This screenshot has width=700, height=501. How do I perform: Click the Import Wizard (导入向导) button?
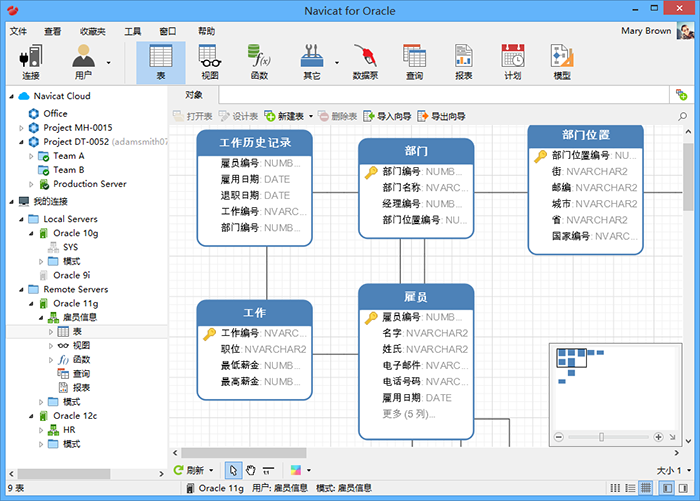[387, 117]
